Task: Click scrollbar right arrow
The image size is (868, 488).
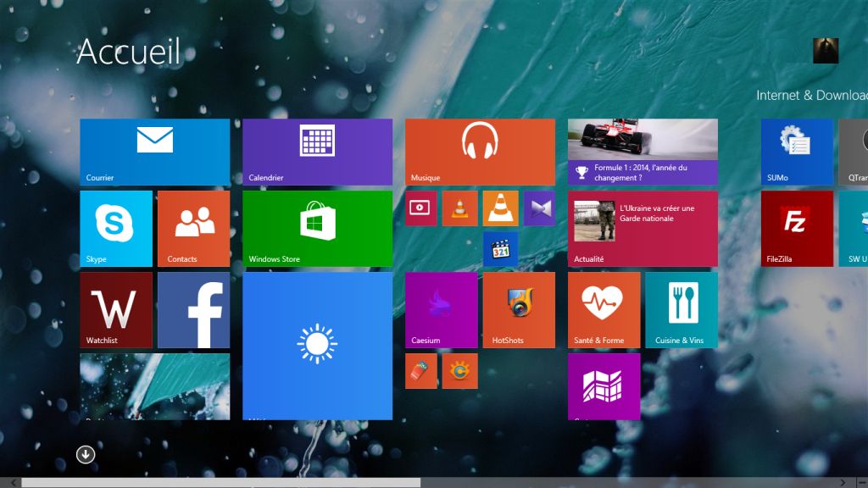Action: tap(843, 483)
